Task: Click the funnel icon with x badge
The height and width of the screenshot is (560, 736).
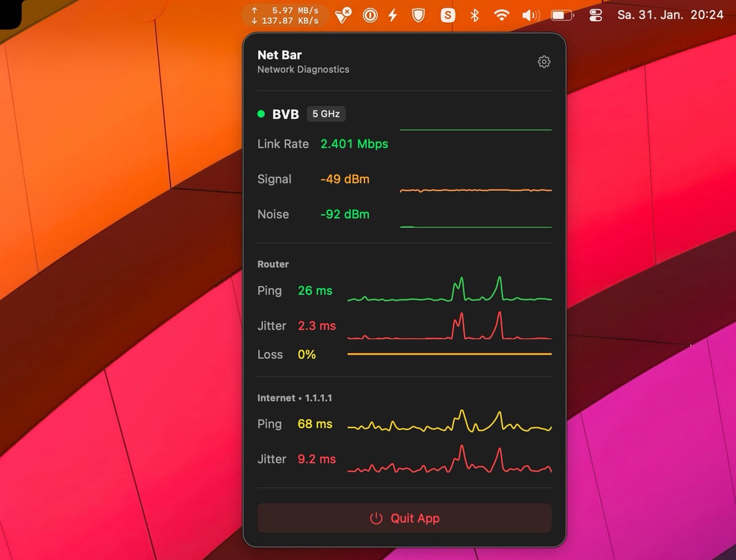Action: (x=345, y=15)
